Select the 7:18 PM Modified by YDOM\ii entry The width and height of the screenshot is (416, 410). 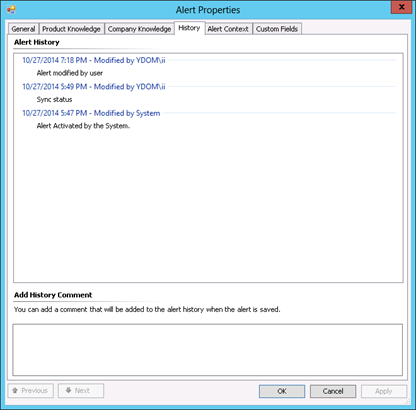94,60
